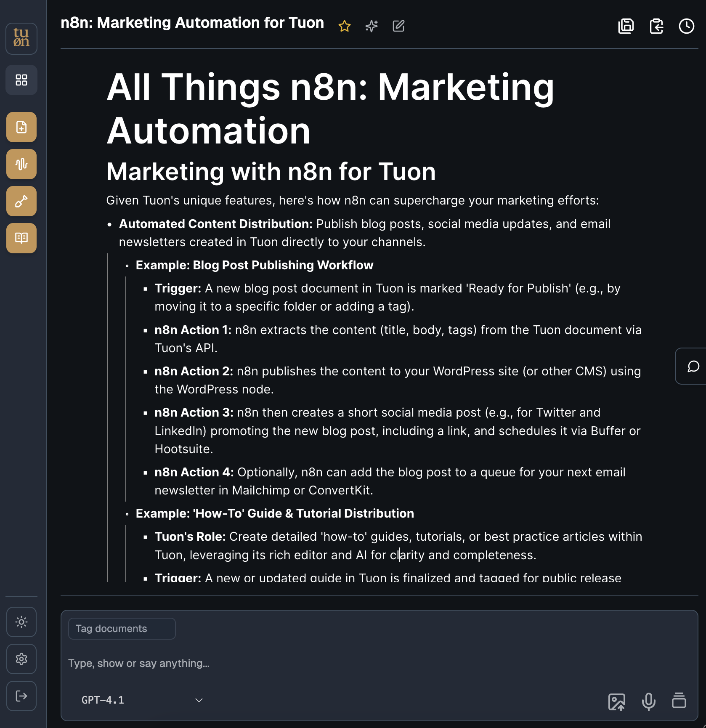Click the stacked layers icon in the chat box
This screenshot has width=706, height=728.
point(679,701)
